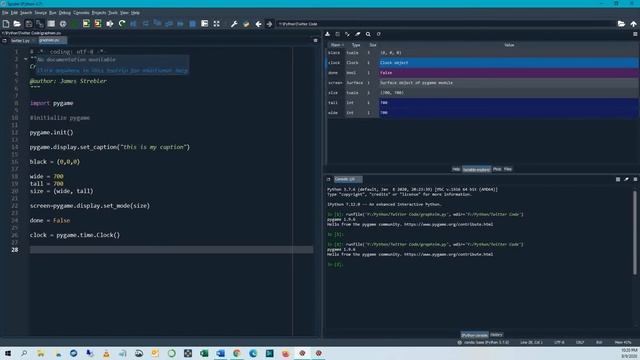This screenshot has width=640, height=360.
Task: Select the 'clock' Clock object row
Action: tap(482, 62)
